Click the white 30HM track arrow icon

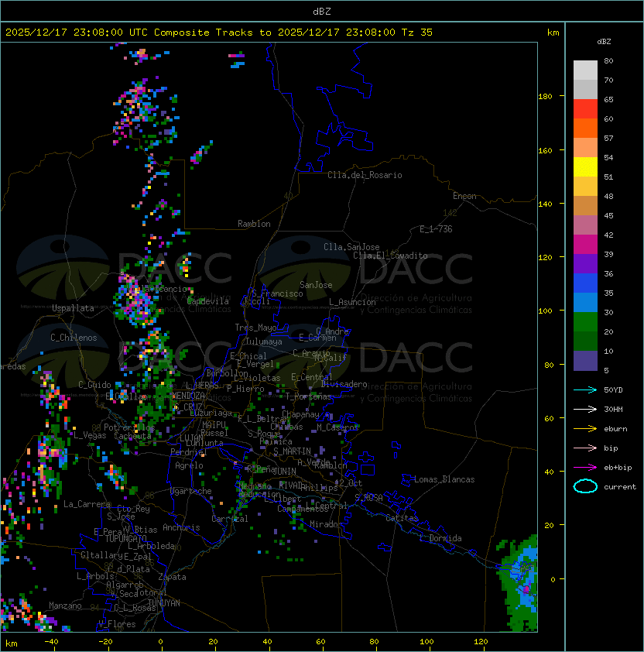click(585, 409)
